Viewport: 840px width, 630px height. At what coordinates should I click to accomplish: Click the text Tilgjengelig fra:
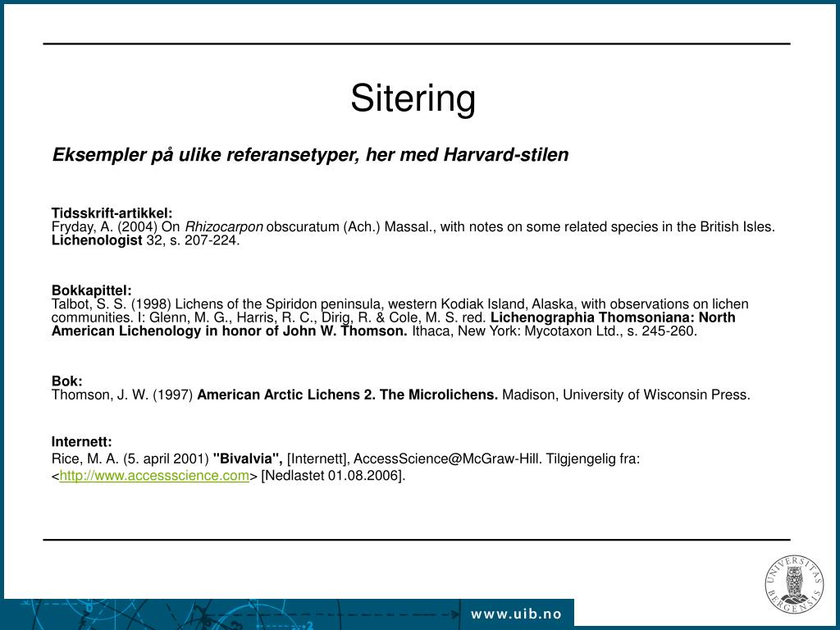coord(593,459)
